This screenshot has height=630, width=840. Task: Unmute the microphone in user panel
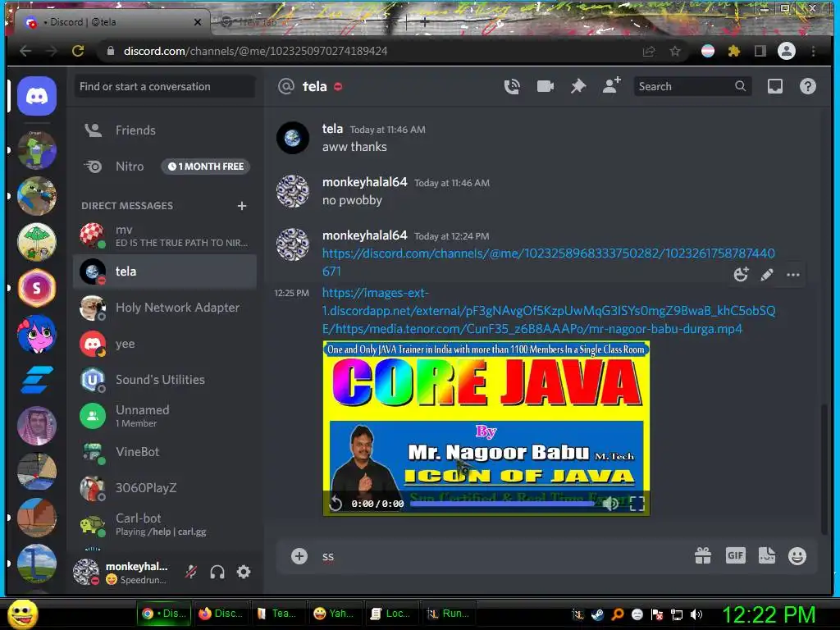click(191, 572)
